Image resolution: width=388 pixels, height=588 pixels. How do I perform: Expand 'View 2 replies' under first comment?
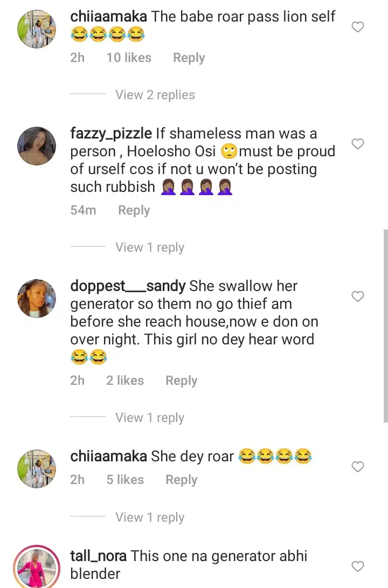[155, 95]
